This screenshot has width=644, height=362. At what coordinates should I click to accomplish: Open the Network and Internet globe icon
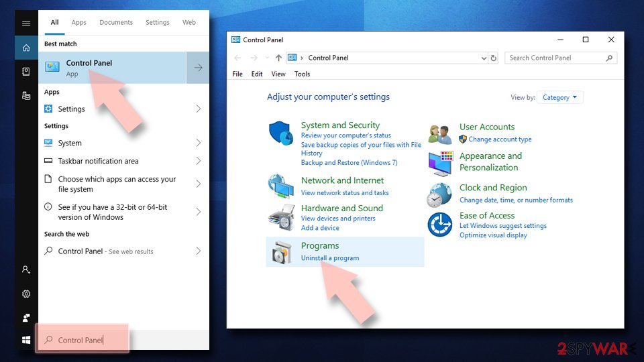(281, 186)
